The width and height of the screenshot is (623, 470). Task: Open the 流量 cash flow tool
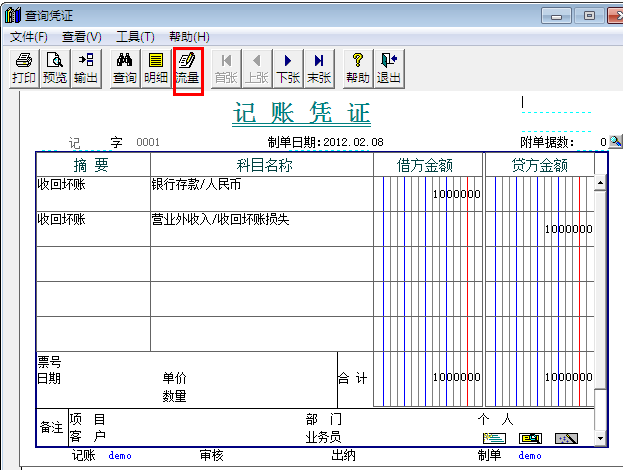(188, 68)
